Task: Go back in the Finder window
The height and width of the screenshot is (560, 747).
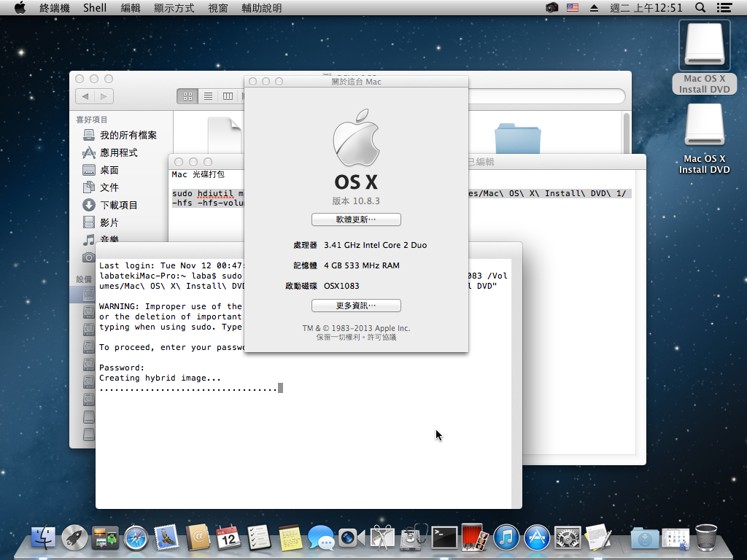Action: tap(85, 96)
